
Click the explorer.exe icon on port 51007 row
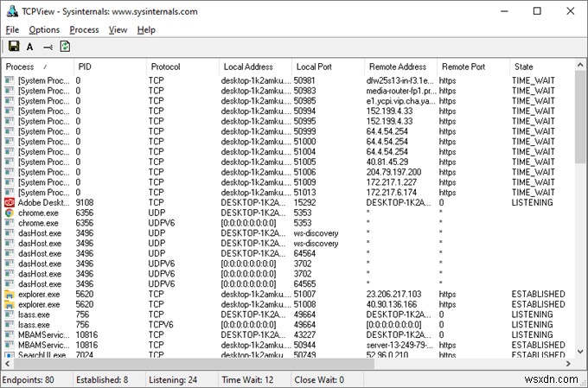tap(10, 295)
